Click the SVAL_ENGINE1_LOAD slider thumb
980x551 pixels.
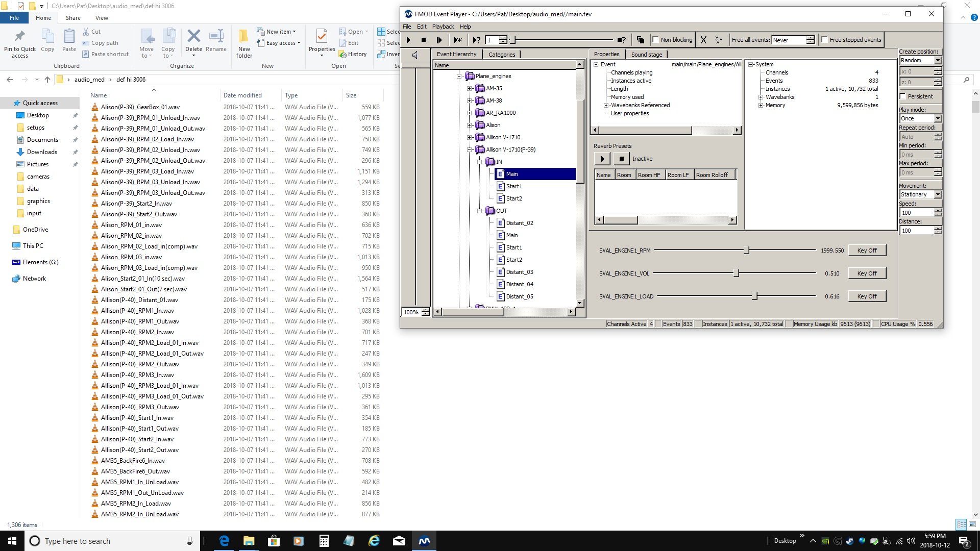coord(754,296)
